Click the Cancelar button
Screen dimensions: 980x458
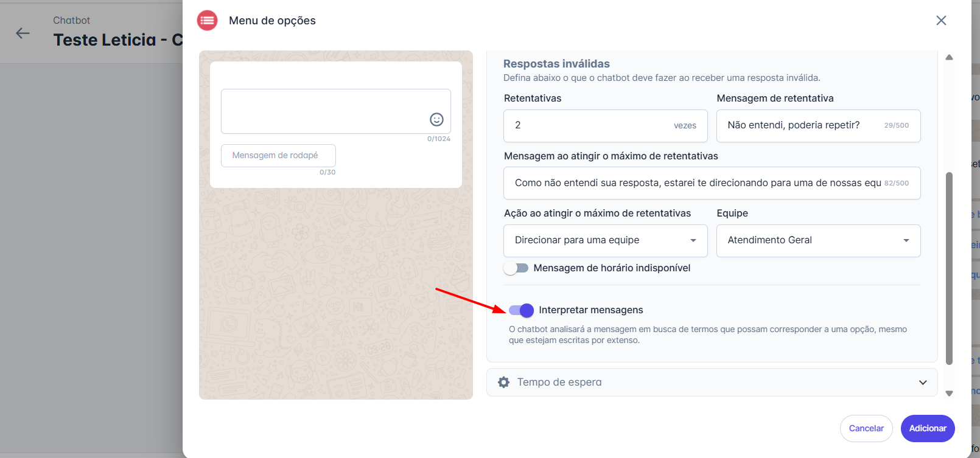pos(866,428)
